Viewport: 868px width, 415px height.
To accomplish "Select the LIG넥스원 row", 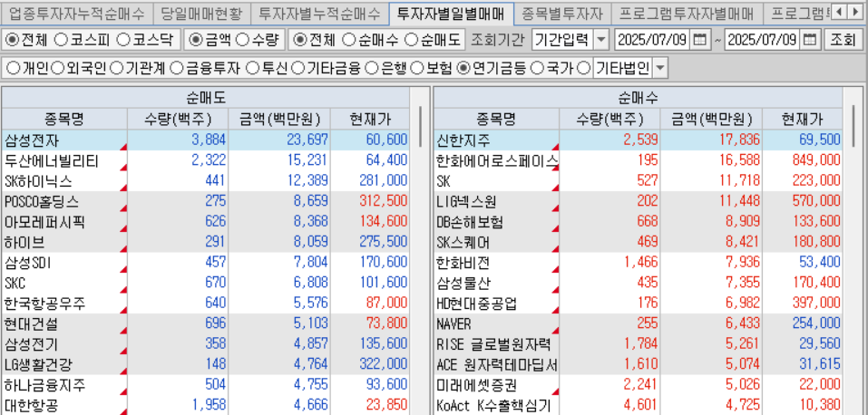I will pos(638,201).
